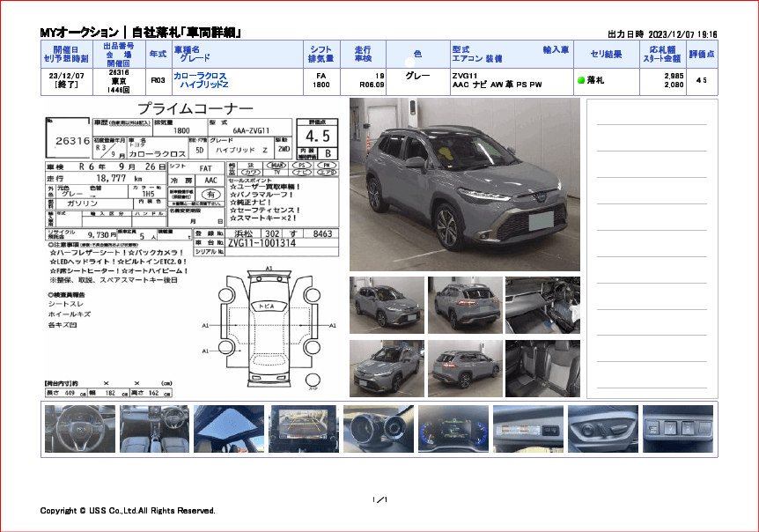Open the front seats interior thumbnail
Viewport: 759px width, 532px height.
(x=154, y=429)
